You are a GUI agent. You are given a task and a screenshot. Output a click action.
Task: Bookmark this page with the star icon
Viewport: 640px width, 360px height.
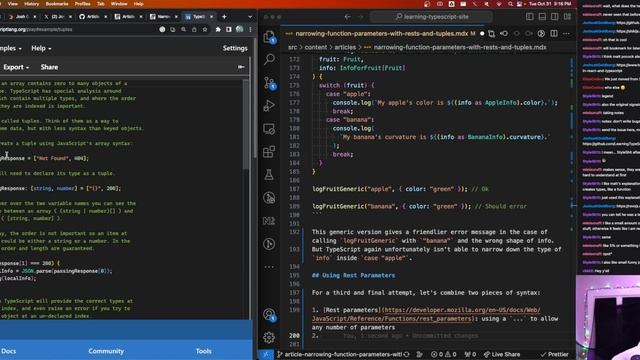204,29
